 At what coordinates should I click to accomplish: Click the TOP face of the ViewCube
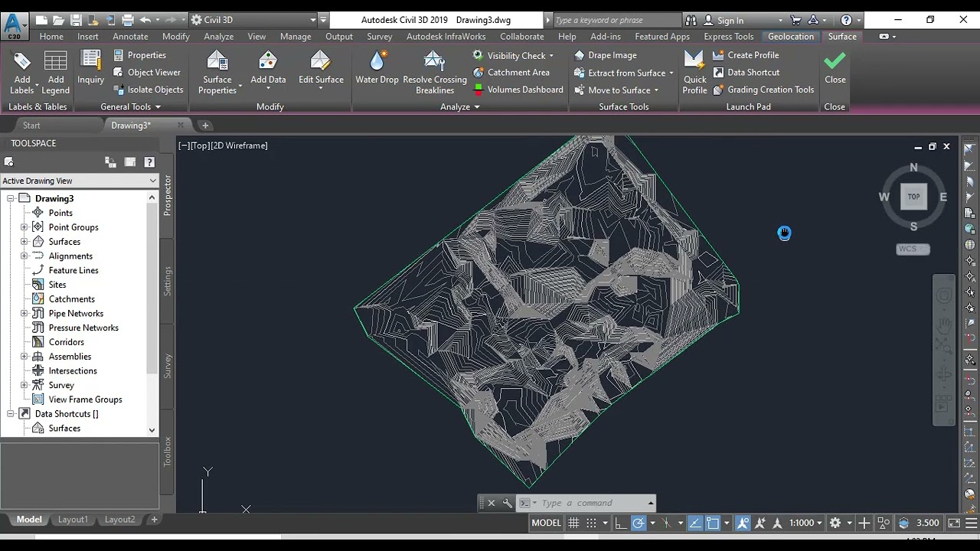click(x=913, y=197)
